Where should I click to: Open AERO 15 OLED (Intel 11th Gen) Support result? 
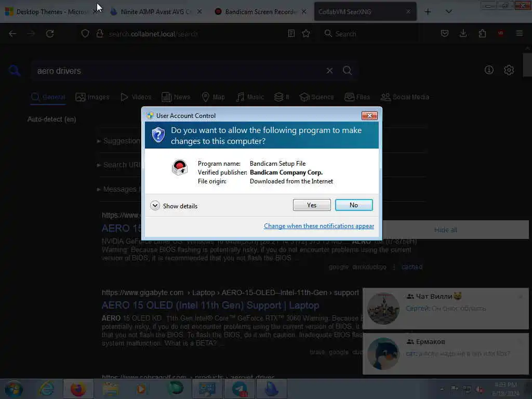tap(210, 305)
